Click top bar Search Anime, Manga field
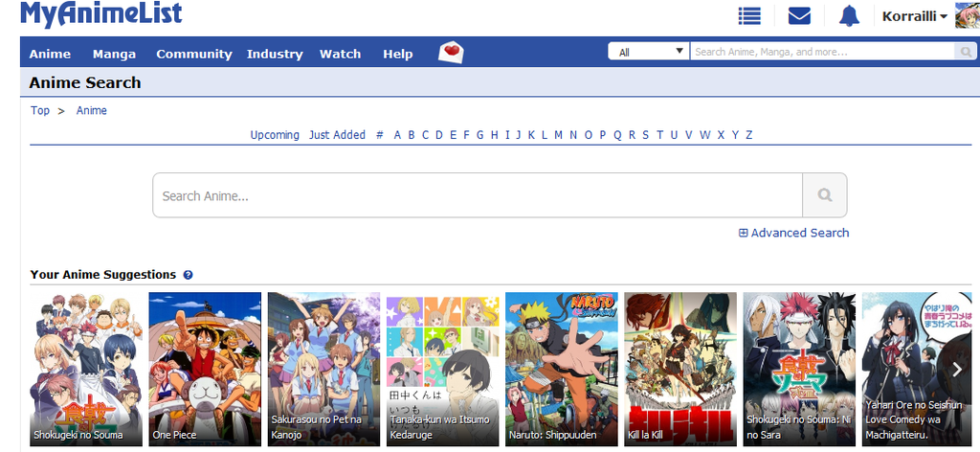This screenshot has height=452, width=980. 822,52
